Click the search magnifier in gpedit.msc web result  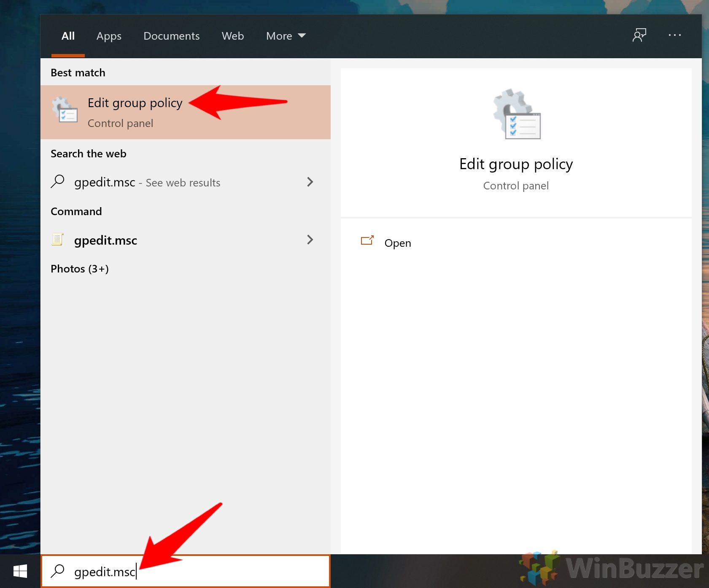coord(58,182)
